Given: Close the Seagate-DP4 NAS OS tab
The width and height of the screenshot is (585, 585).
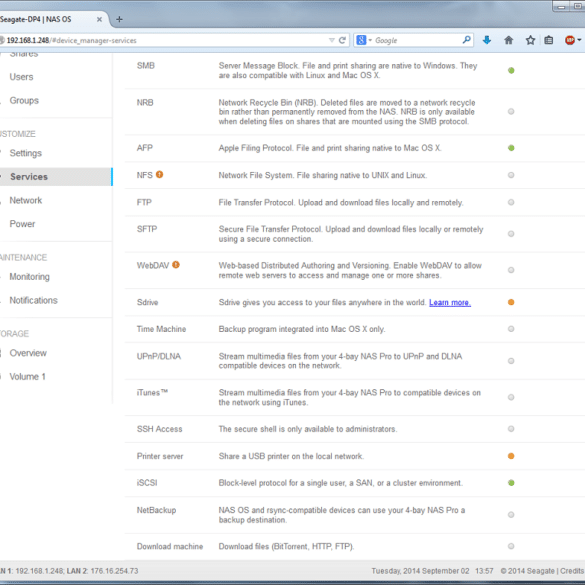Looking at the screenshot, I should click(99, 19).
